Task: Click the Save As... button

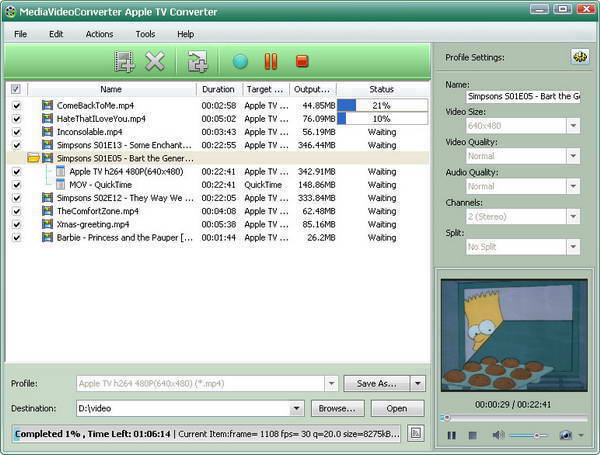Action: pyautogui.click(x=377, y=383)
